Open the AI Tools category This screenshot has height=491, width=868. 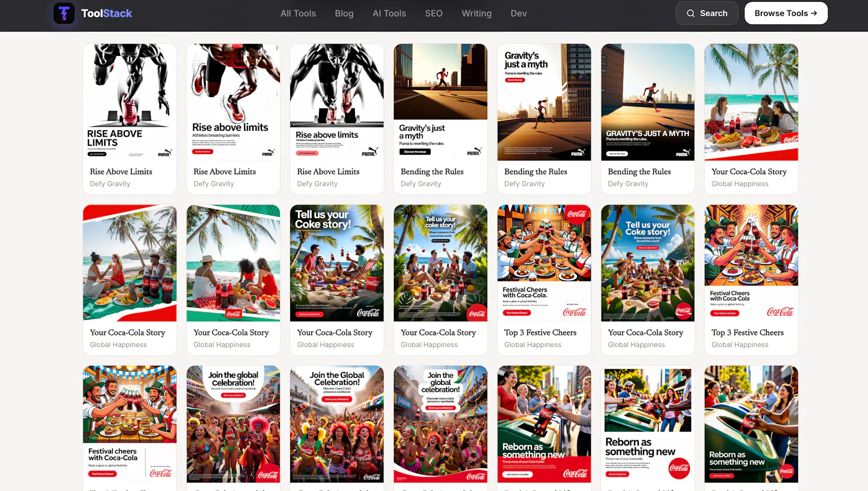pyautogui.click(x=389, y=14)
